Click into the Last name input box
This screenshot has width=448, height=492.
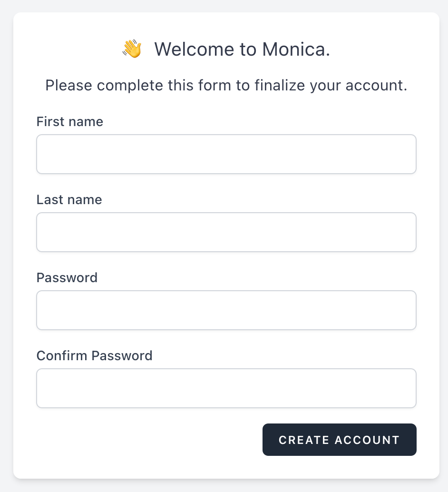pos(226,232)
